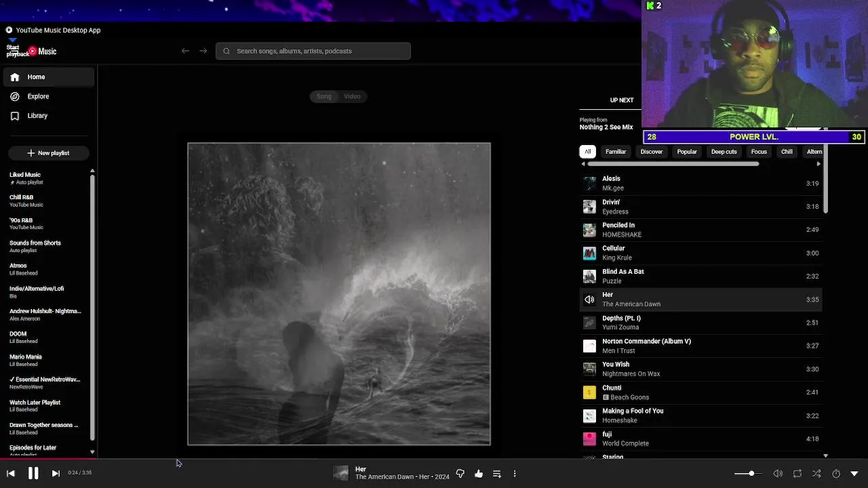Click the pink fuji thumbnail

pyautogui.click(x=589, y=439)
